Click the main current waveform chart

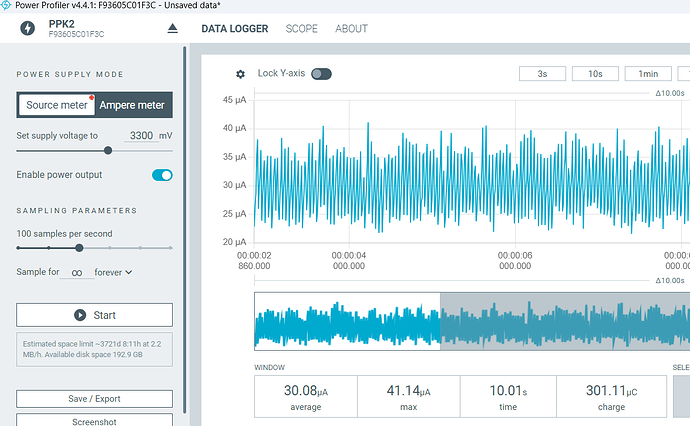coord(472,172)
